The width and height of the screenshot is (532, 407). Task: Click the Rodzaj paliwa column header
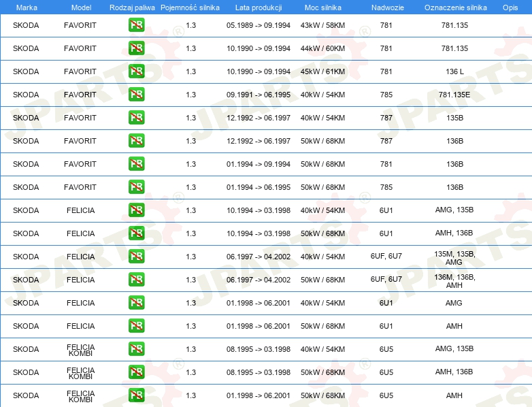[132, 7]
